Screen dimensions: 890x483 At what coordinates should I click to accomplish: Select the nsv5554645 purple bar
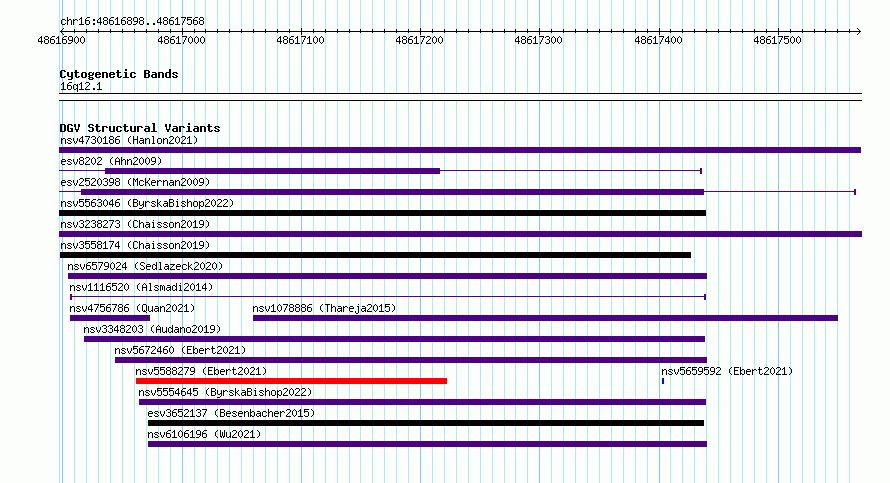(422, 402)
